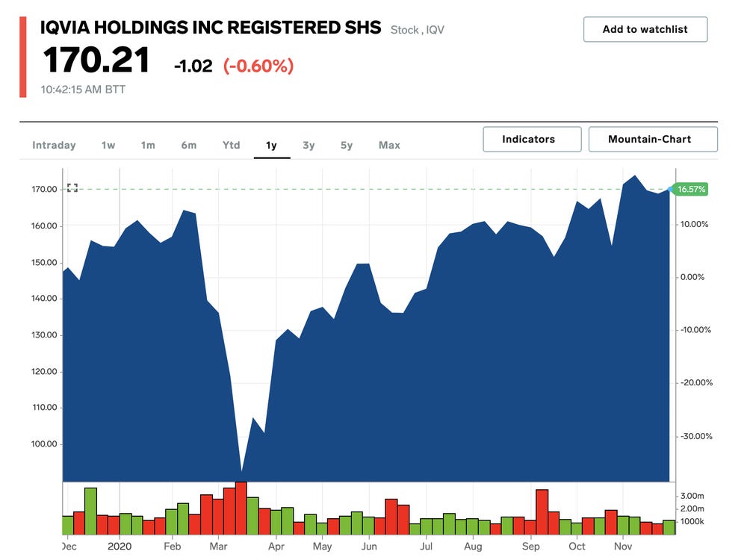Viewport: 747px width, 560px height.
Task: Click the 170.00 price axis label
Action: point(44,189)
